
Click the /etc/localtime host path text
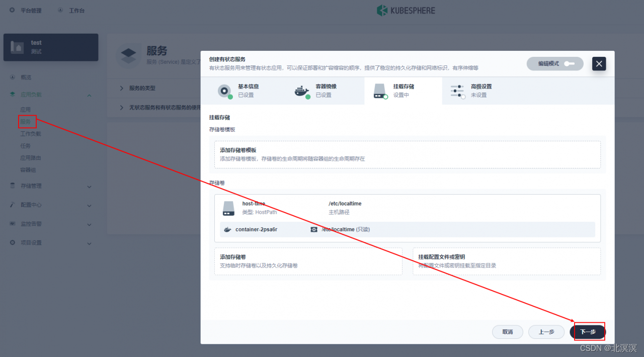coord(345,204)
